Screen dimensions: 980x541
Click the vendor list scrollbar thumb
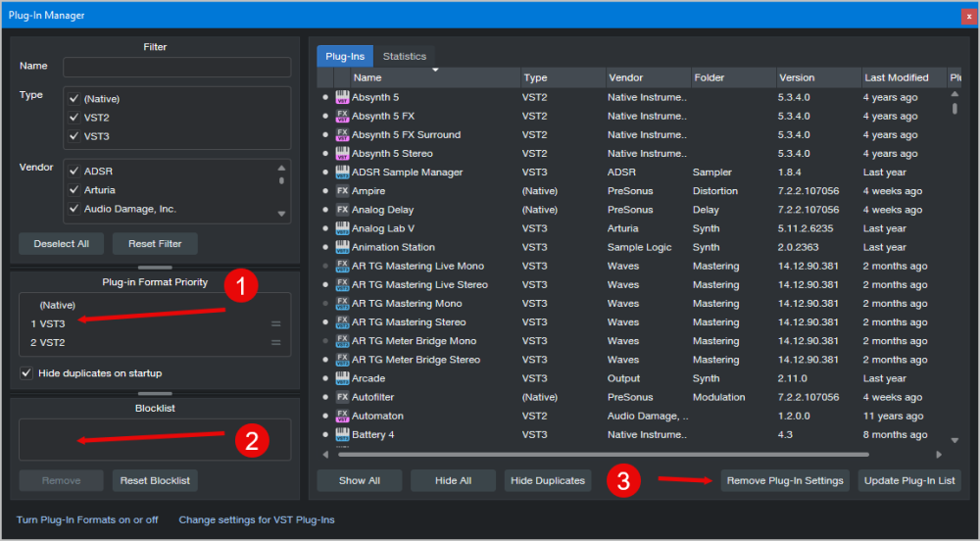(x=281, y=180)
